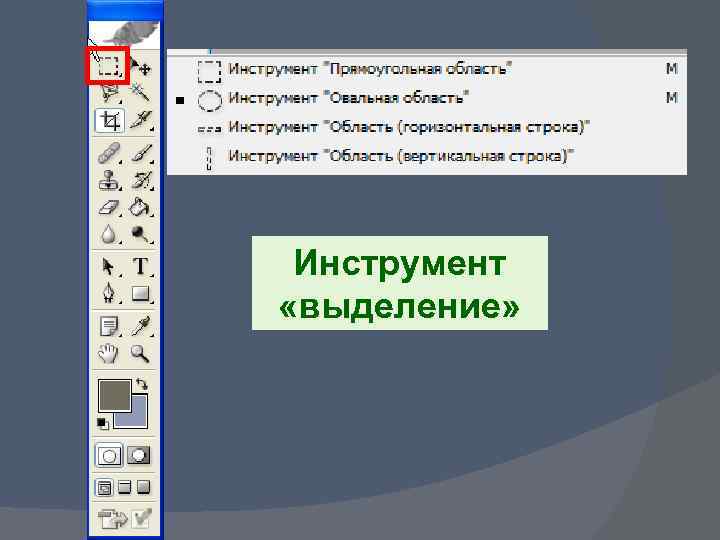Select the Rectangle shape tool
720x540 pixels.
point(141,293)
